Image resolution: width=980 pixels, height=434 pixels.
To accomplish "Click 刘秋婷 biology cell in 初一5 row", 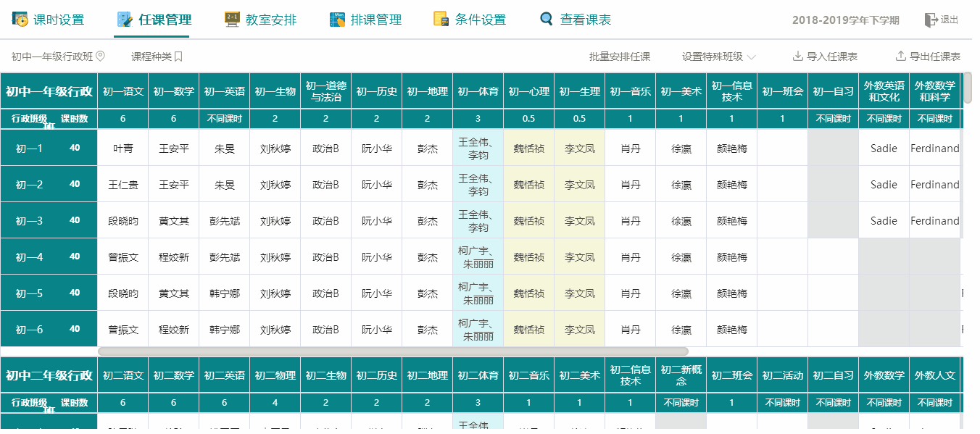I will pos(275,293).
